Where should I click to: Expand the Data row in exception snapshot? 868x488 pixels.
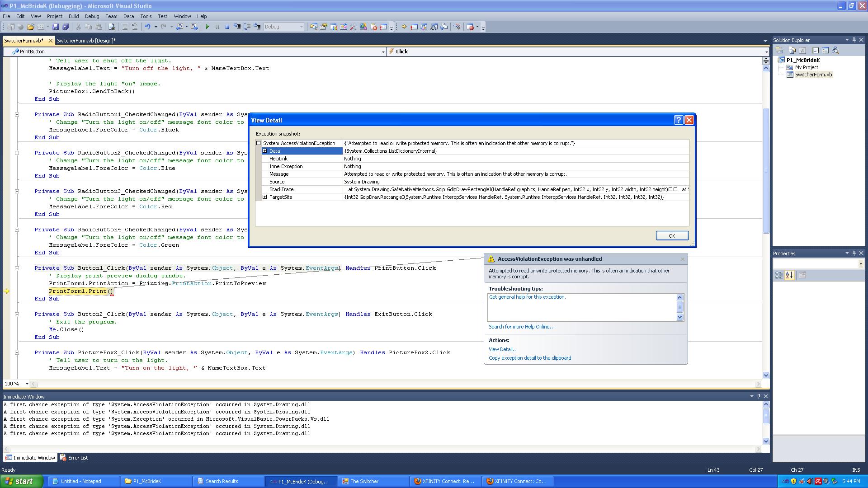[x=265, y=151]
